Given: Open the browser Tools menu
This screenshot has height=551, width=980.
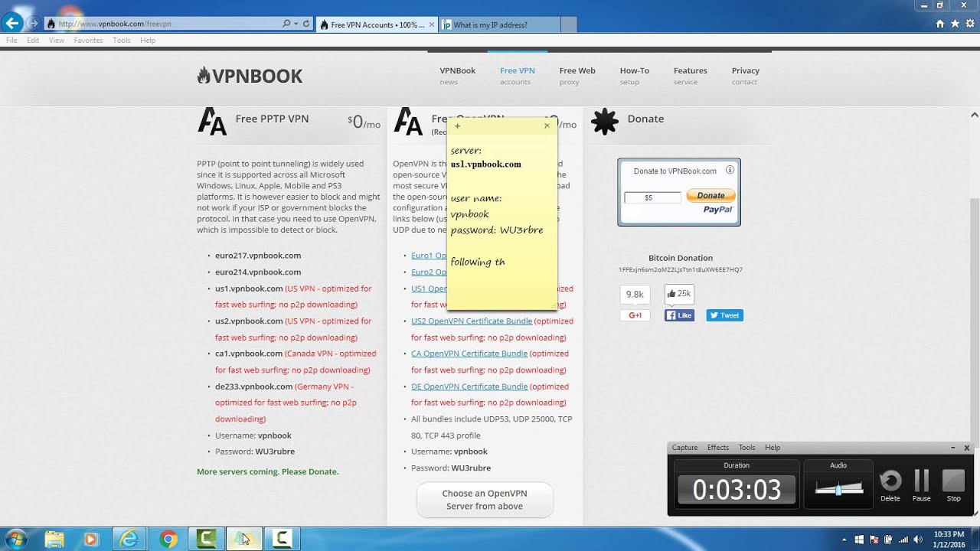Looking at the screenshot, I should pyautogui.click(x=122, y=40).
